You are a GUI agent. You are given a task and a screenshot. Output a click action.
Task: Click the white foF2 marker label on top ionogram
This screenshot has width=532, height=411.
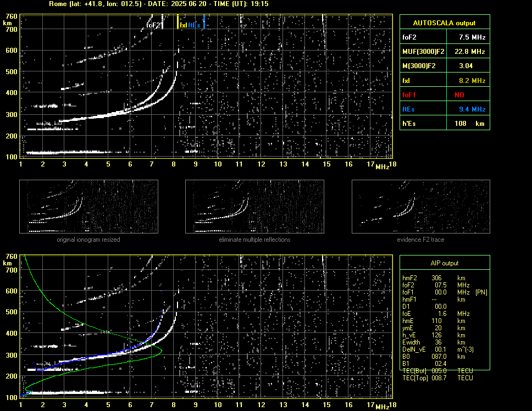153,25
